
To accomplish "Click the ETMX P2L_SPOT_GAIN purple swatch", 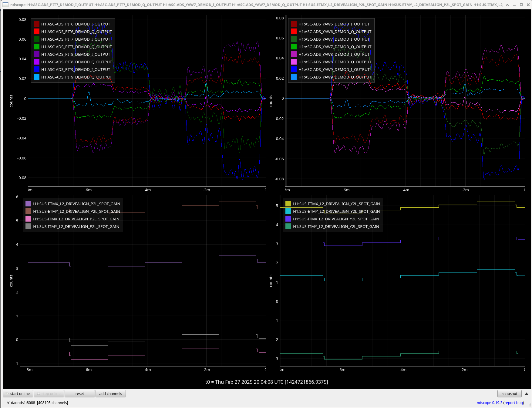I will tap(28, 204).
